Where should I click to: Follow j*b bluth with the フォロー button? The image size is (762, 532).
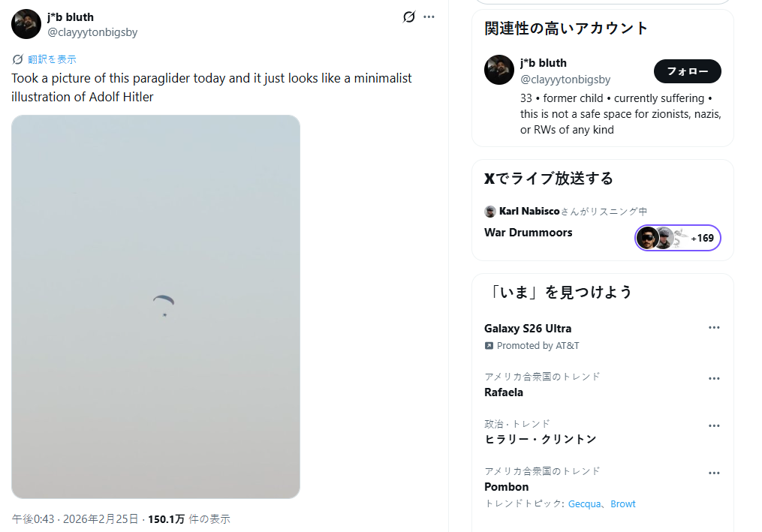pyautogui.click(x=687, y=71)
